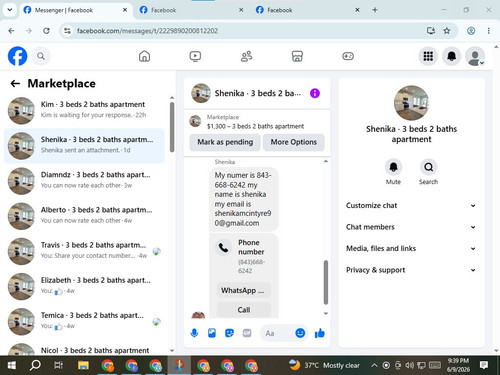Open Alberto's conversation
Viewport: 500px width, 375px height.
coord(84,216)
